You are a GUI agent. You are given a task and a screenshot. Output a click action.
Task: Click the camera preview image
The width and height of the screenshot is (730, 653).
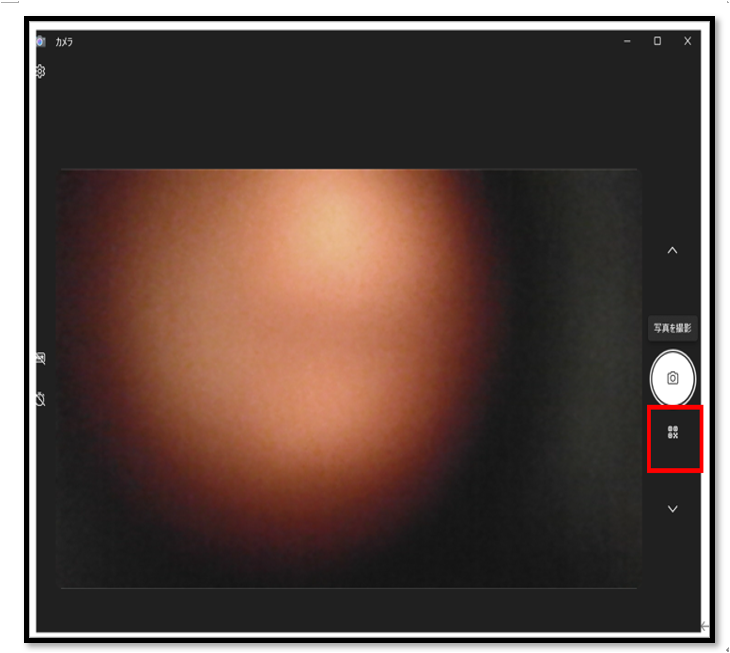[348, 378]
